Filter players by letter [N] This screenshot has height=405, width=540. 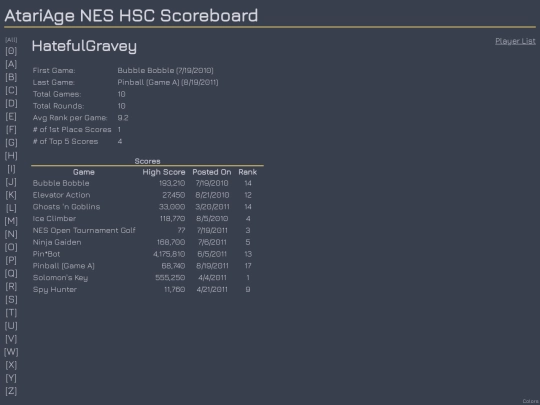11,234
